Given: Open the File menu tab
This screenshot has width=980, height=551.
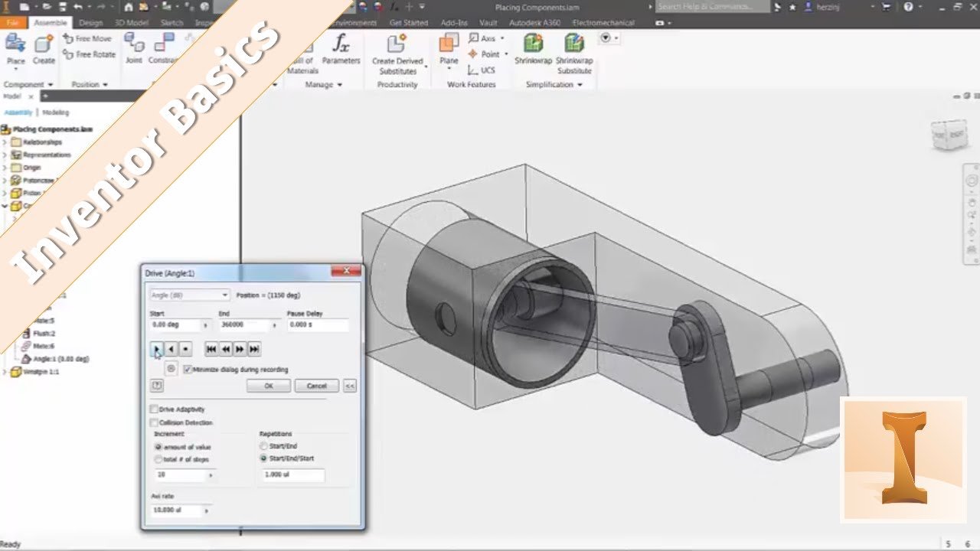Looking at the screenshot, I should point(13,23).
